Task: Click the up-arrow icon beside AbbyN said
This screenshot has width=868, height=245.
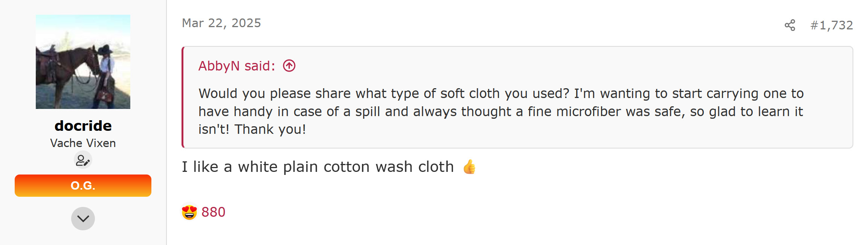Action: click(x=289, y=66)
